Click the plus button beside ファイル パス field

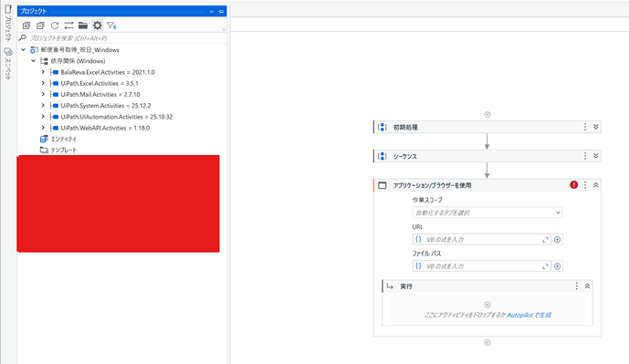point(557,266)
